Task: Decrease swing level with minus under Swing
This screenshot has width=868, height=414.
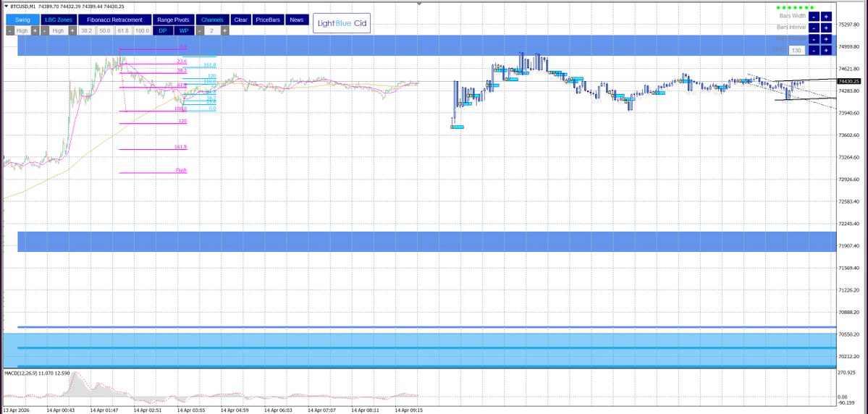Action: pyautogui.click(x=10, y=30)
